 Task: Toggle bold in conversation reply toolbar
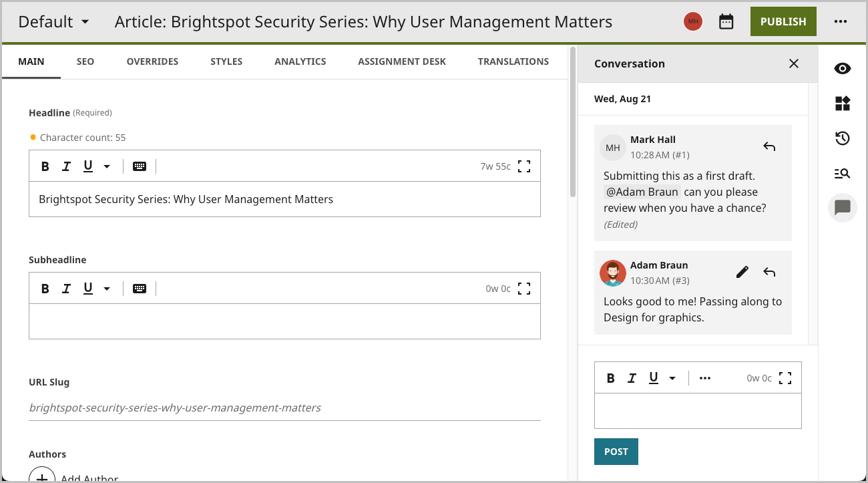click(x=610, y=378)
